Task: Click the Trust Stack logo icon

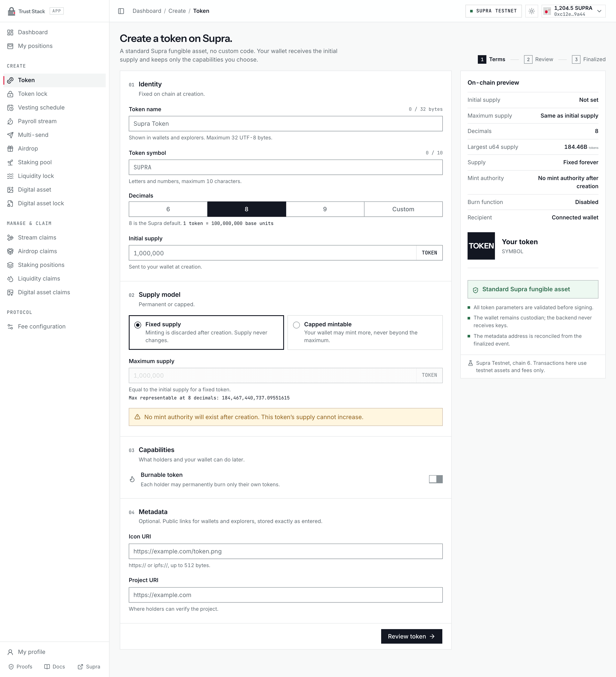Action: 11,11
